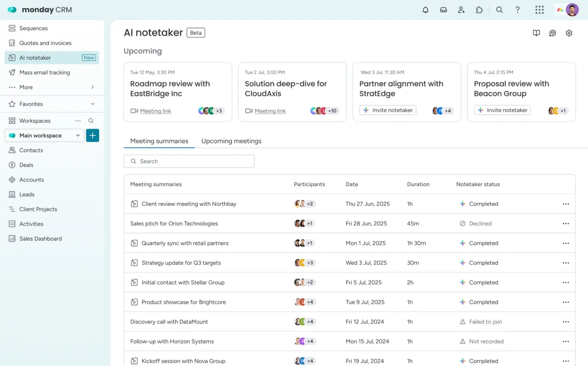Search workspaces with magnifier icon
This screenshot has width=588, height=366.
(91, 120)
